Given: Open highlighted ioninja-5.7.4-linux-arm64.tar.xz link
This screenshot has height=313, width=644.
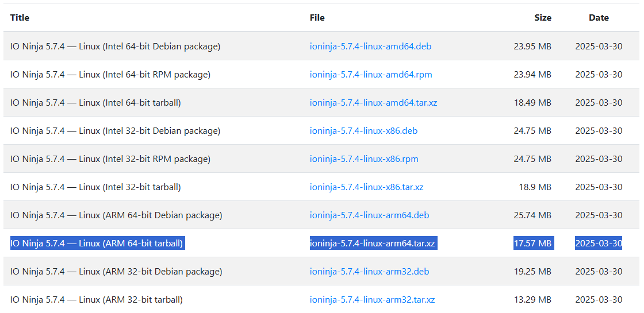Looking at the screenshot, I should [373, 244].
